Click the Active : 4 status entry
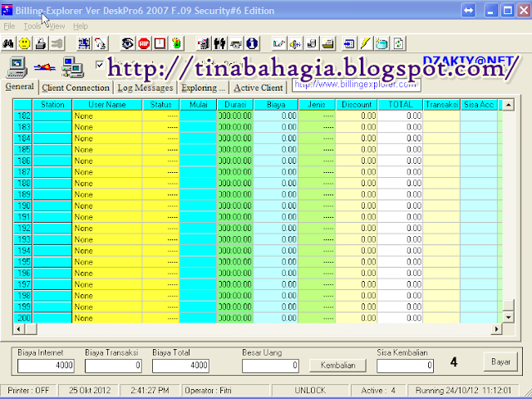Screen dimensions: 532x399 pyautogui.click(x=378, y=391)
